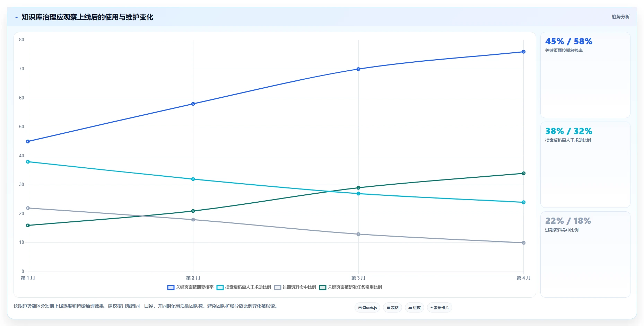Viewport: 644px width, 326px height.
Task: Click cyan line point at 第 4 月 (24)
Action: click(523, 202)
